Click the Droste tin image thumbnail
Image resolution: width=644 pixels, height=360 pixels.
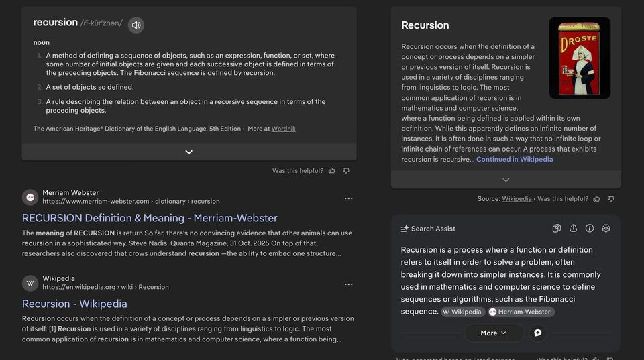point(580,58)
